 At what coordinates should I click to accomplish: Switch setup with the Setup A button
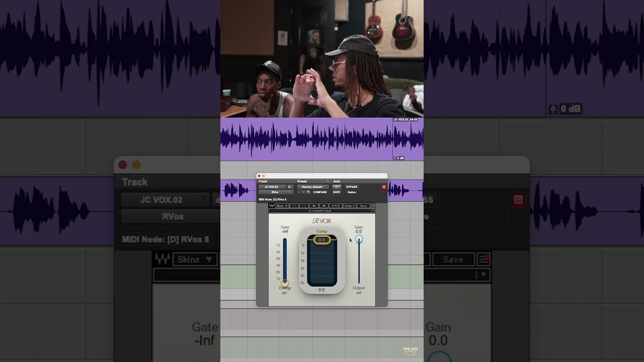350,206
